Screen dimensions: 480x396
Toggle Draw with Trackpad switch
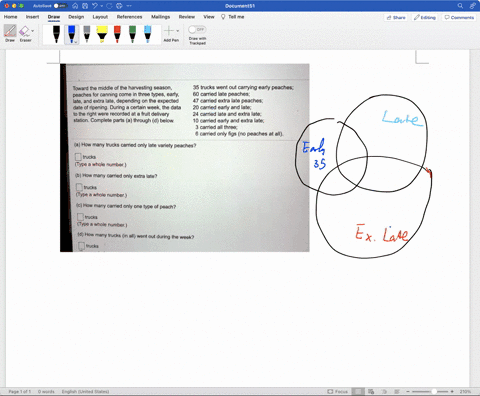pos(197,30)
